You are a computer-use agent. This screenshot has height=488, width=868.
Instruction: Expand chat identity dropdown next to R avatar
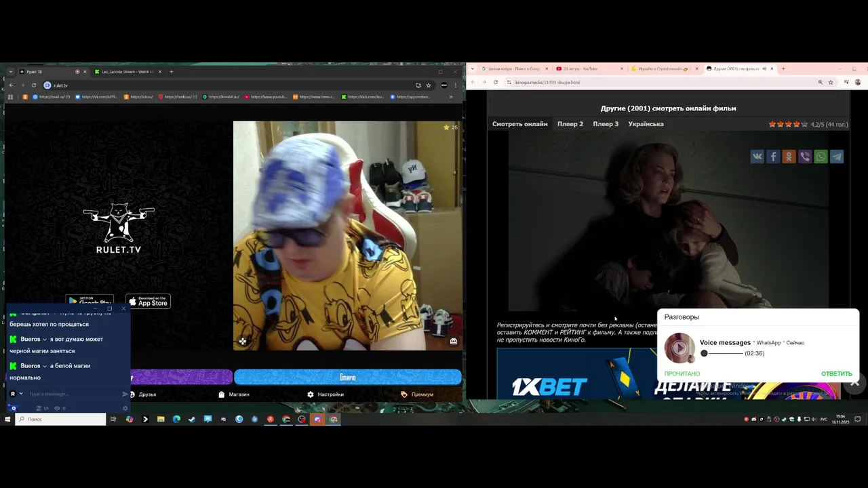(21, 394)
